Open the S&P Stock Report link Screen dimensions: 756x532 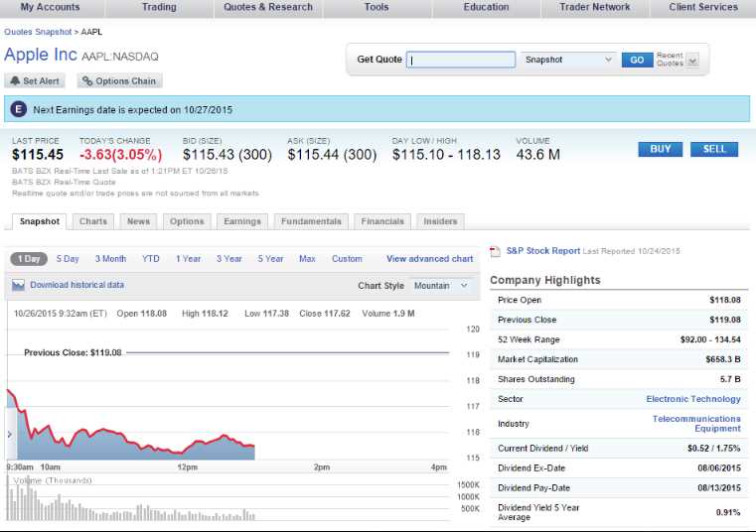click(542, 251)
